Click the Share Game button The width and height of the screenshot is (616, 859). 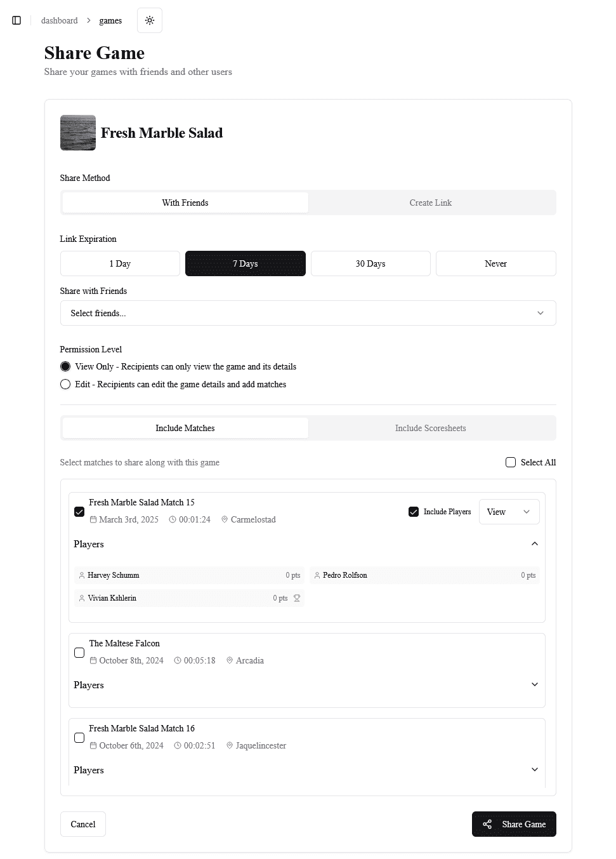(514, 824)
